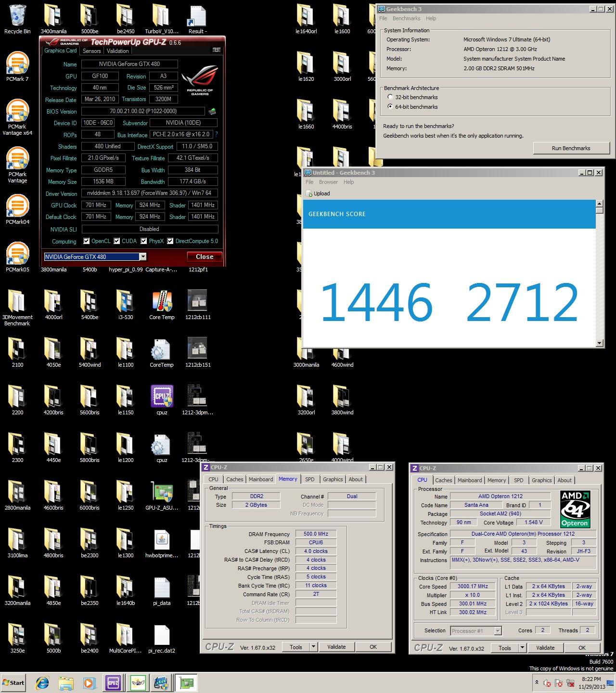Image resolution: width=616 pixels, height=693 pixels.
Task: Open the TurboV_V10 folder
Action: click(x=162, y=19)
